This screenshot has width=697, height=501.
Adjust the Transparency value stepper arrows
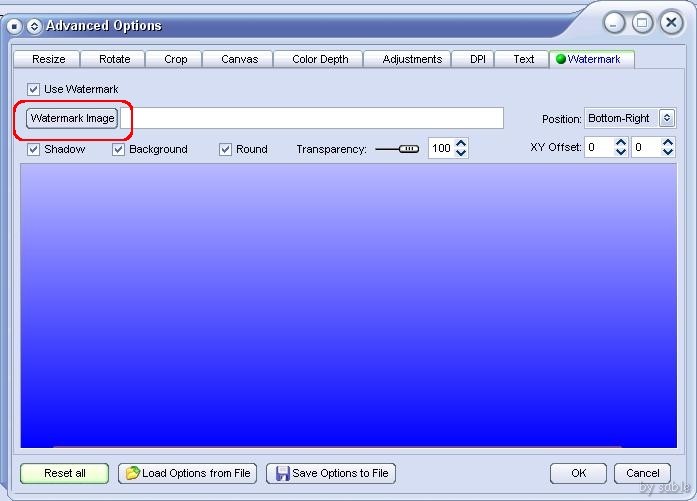461,148
